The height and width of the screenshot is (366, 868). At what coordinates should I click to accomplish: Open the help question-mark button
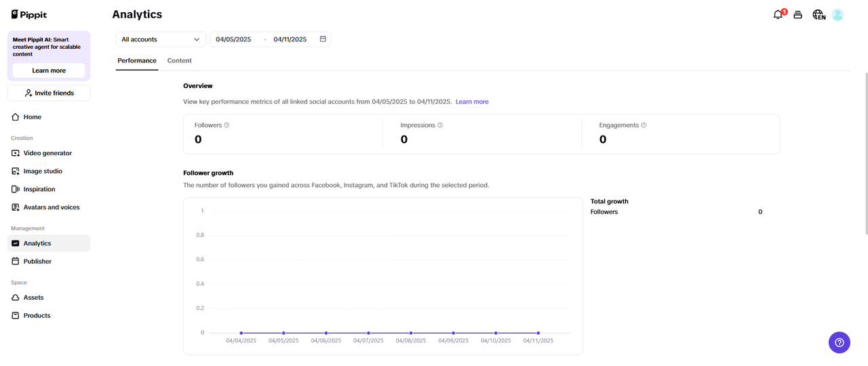click(840, 342)
